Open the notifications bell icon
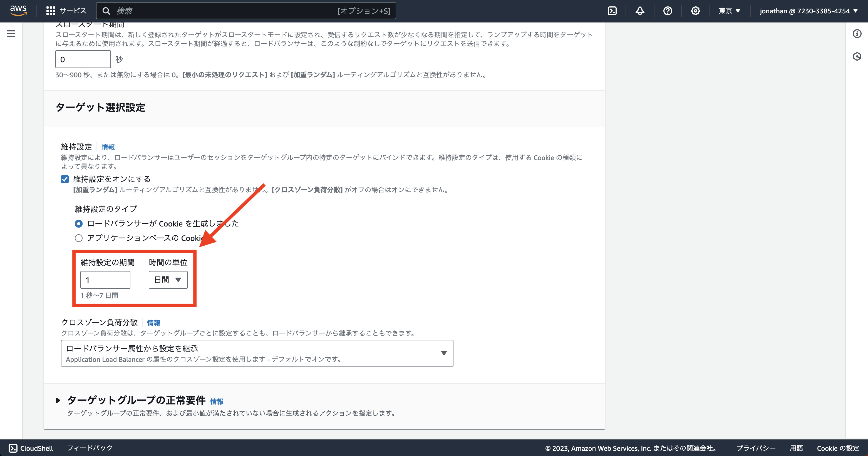 pyautogui.click(x=639, y=11)
